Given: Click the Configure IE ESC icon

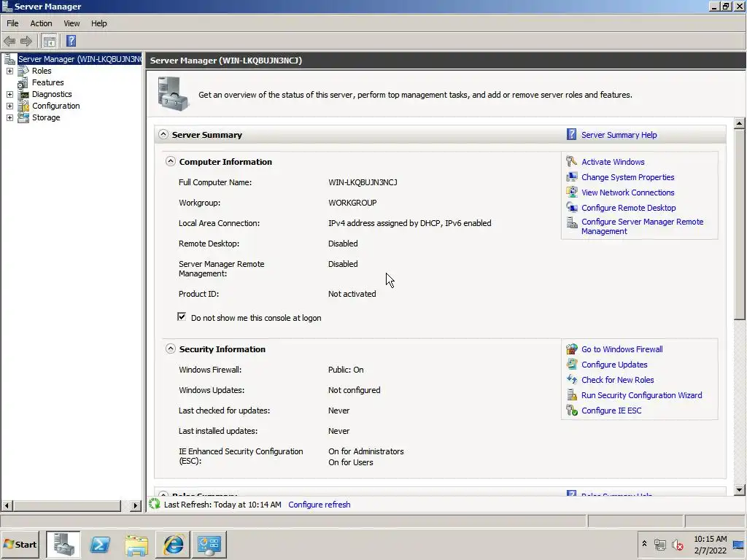Looking at the screenshot, I should [572, 411].
